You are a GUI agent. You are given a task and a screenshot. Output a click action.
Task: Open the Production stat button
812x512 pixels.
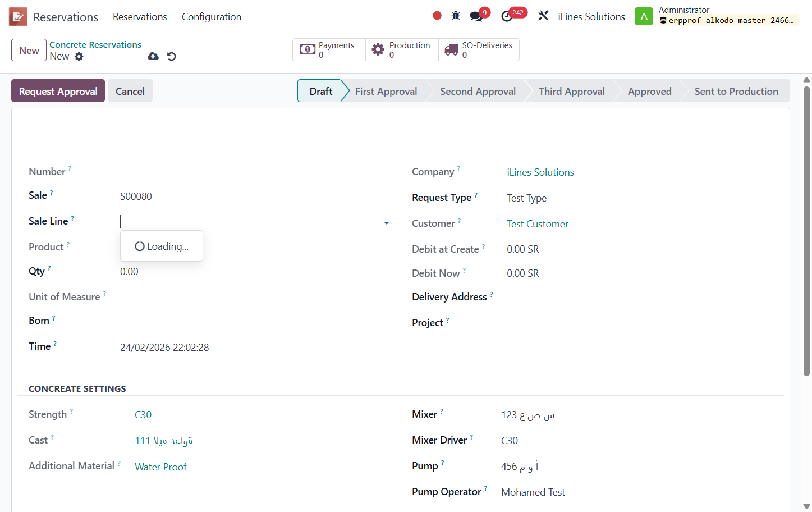tap(402, 49)
